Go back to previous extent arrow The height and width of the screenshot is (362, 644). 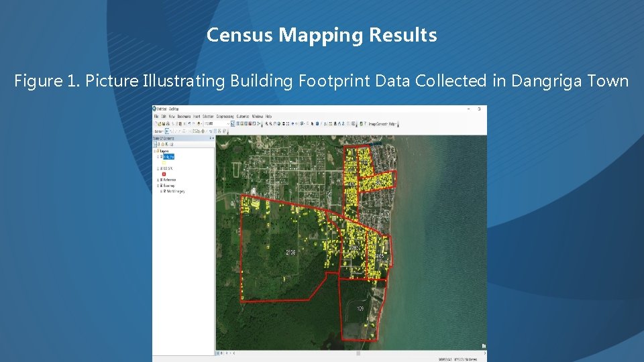293,123
